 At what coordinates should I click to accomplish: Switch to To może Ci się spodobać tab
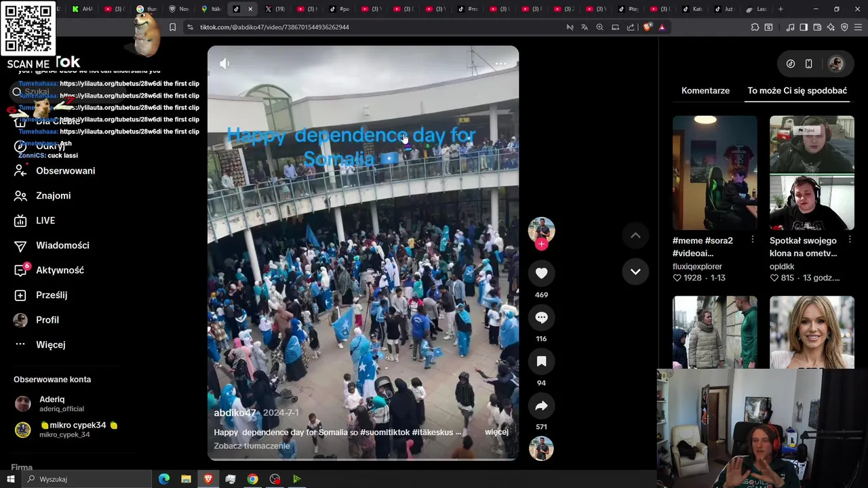tap(797, 90)
